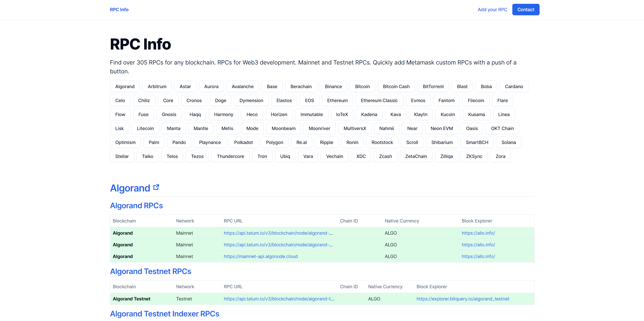Choose the Polygon chain tag

point(274,142)
